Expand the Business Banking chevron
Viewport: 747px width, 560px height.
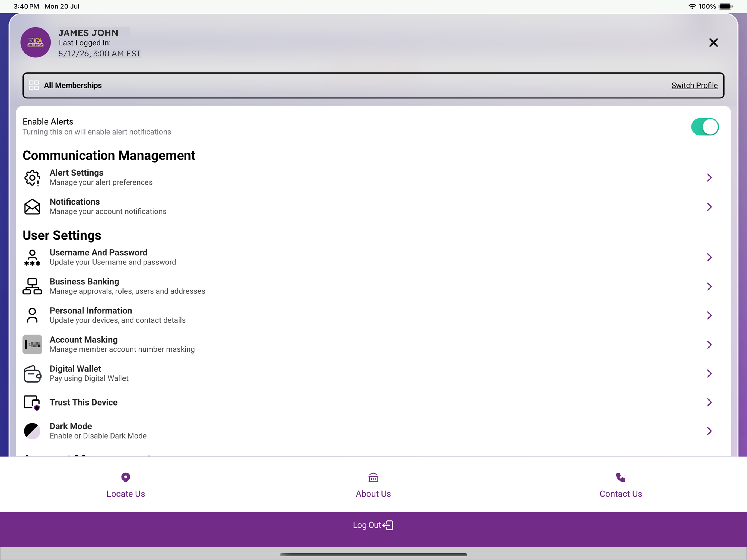click(x=709, y=286)
